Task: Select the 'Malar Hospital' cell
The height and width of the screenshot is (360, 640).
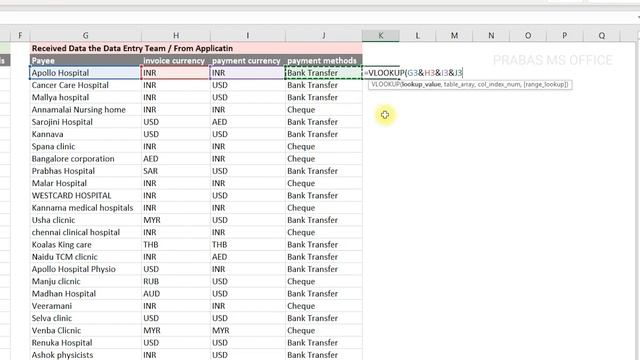Action: [x=85, y=183]
